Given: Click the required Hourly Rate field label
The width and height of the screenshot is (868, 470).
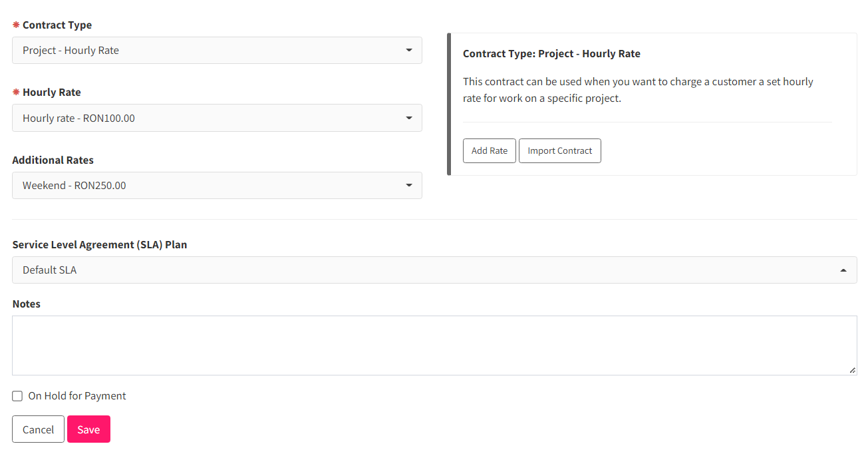Looking at the screenshot, I should click(x=52, y=92).
